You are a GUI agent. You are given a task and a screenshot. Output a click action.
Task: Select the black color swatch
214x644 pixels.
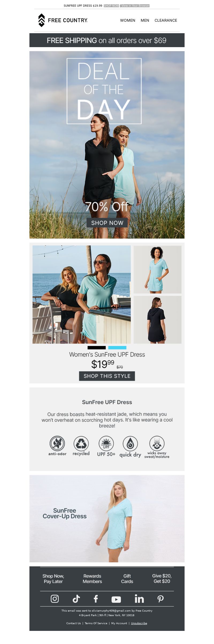point(97,348)
